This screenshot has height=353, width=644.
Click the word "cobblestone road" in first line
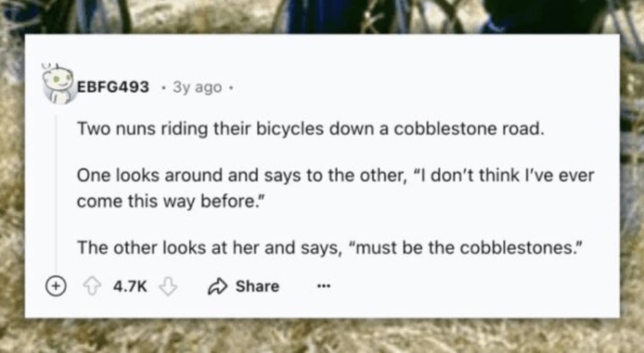tap(469, 129)
